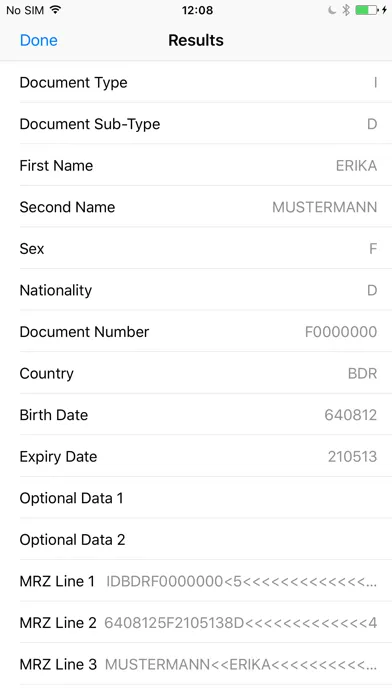Tap the Do Not Disturb moon icon
The image size is (392, 696).
(x=332, y=10)
